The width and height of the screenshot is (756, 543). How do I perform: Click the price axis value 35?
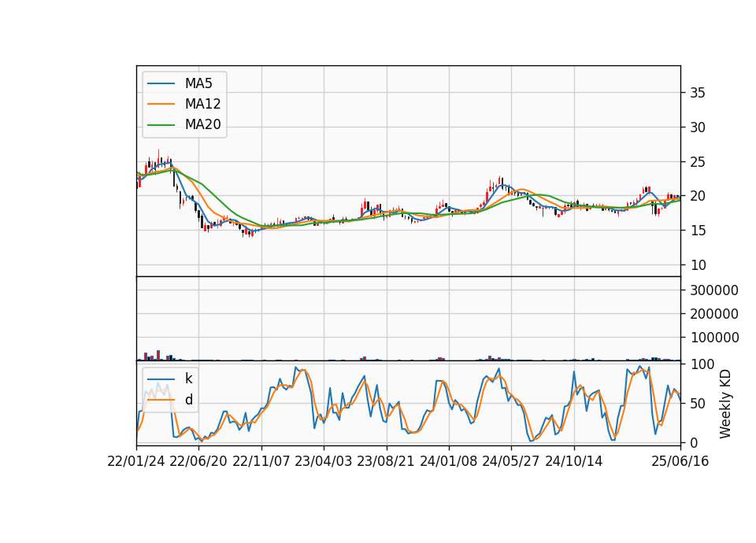point(697,93)
